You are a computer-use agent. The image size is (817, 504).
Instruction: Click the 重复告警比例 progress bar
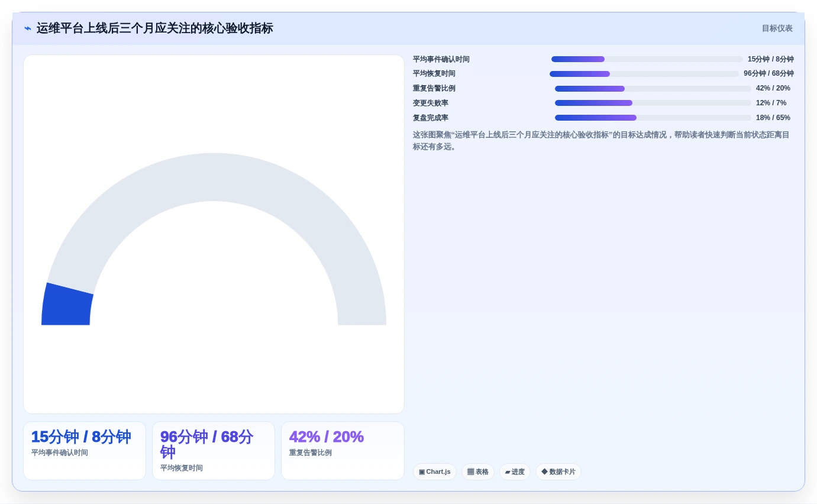[653, 89]
